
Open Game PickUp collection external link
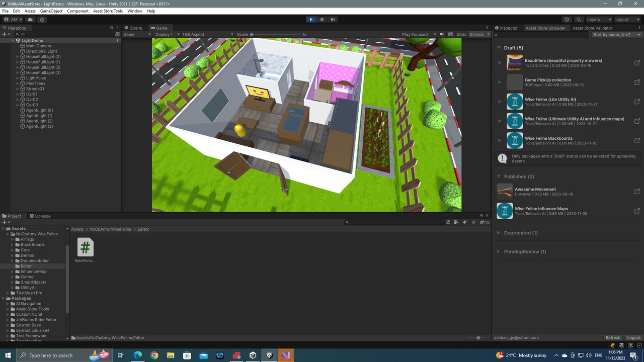637,82
